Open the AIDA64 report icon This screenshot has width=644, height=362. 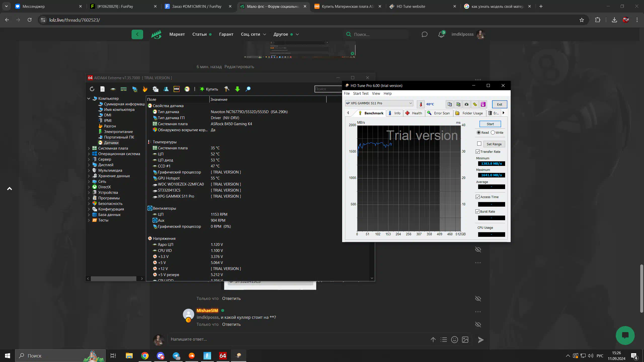pos(102,89)
